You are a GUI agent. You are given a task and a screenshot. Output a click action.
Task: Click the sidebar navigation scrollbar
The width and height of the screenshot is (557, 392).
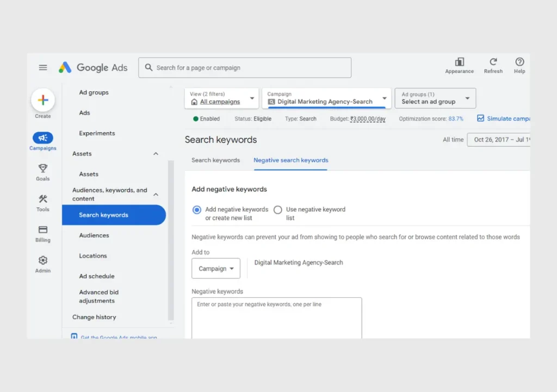click(171, 240)
